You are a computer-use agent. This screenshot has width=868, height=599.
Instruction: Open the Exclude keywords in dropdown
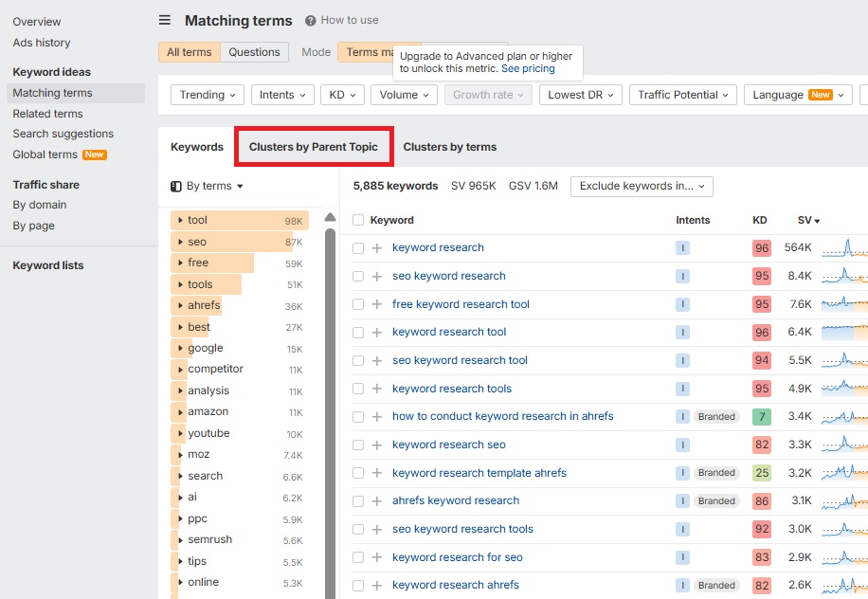[x=641, y=186]
